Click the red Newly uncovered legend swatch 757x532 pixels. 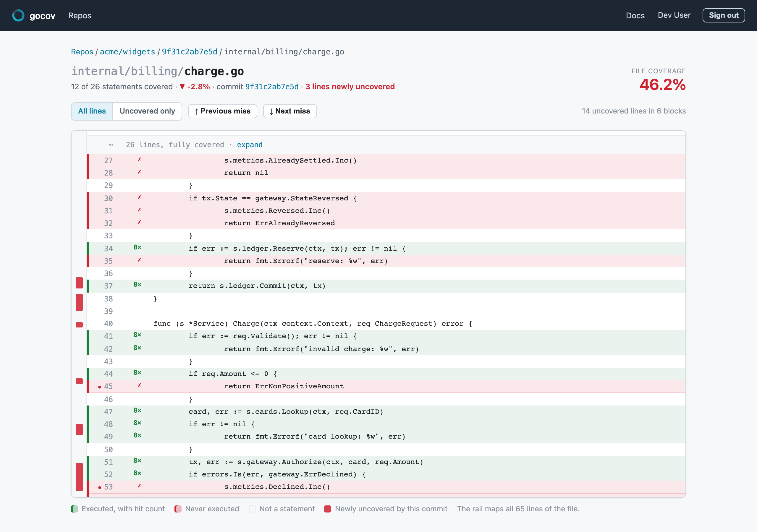327,509
